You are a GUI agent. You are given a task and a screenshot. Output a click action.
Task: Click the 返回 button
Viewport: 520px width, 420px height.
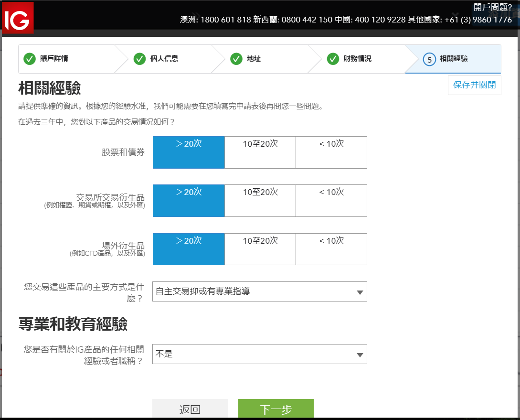pos(190,409)
